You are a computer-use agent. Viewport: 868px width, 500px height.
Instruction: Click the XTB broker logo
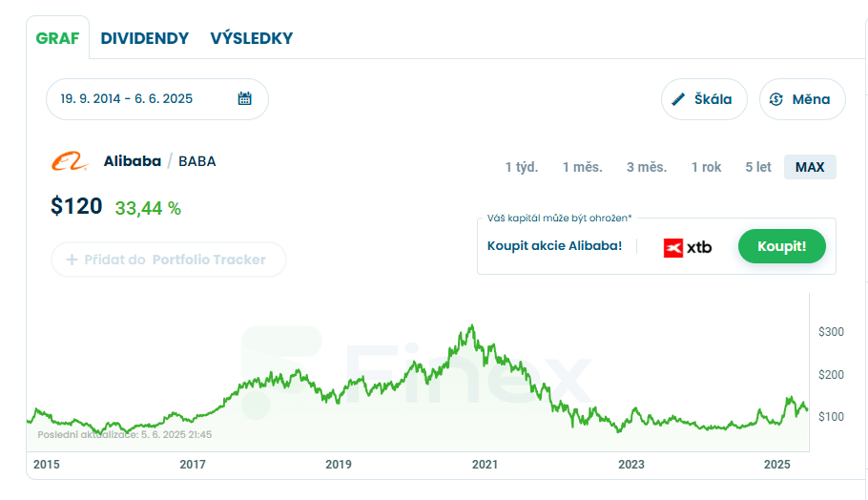(688, 247)
